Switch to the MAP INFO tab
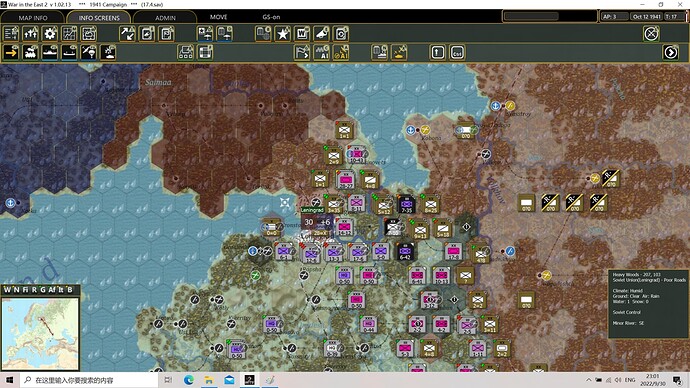The height and width of the screenshot is (388, 690). [x=33, y=18]
